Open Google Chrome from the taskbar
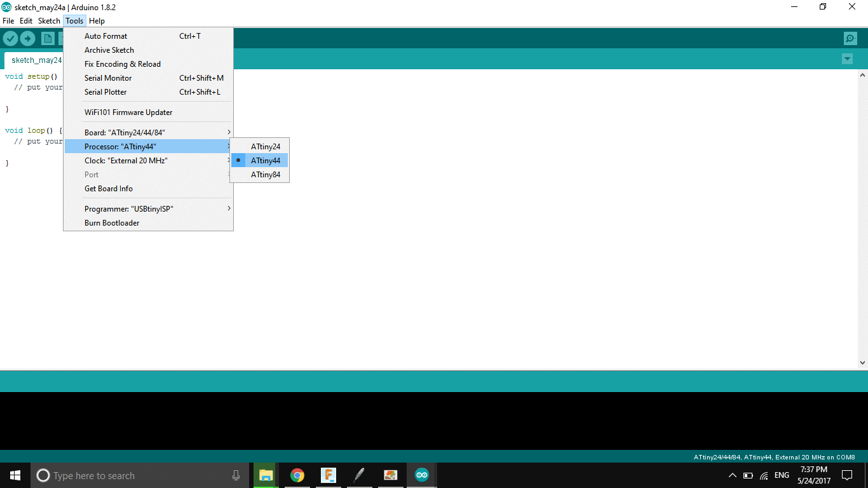The width and height of the screenshot is (868, 488). click(x=297, y=475)
